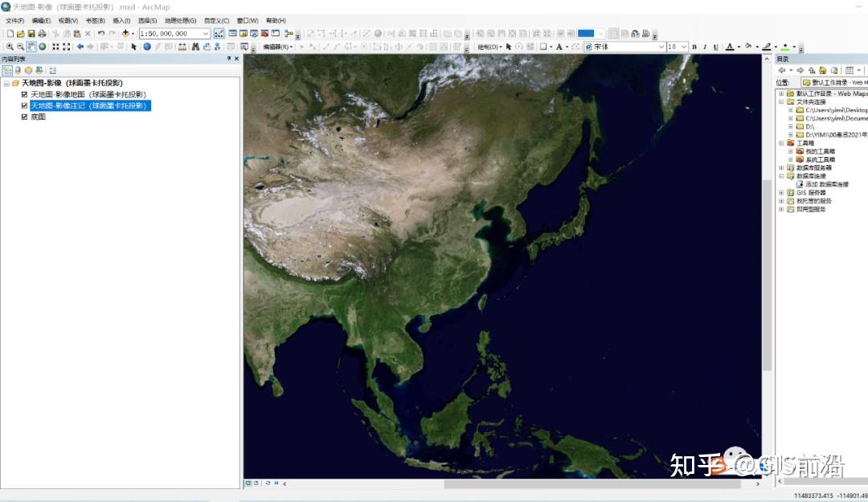Viewport: 868px width, 502px height.
Task: Zoom to full extent globe icon
Action: 42,47
